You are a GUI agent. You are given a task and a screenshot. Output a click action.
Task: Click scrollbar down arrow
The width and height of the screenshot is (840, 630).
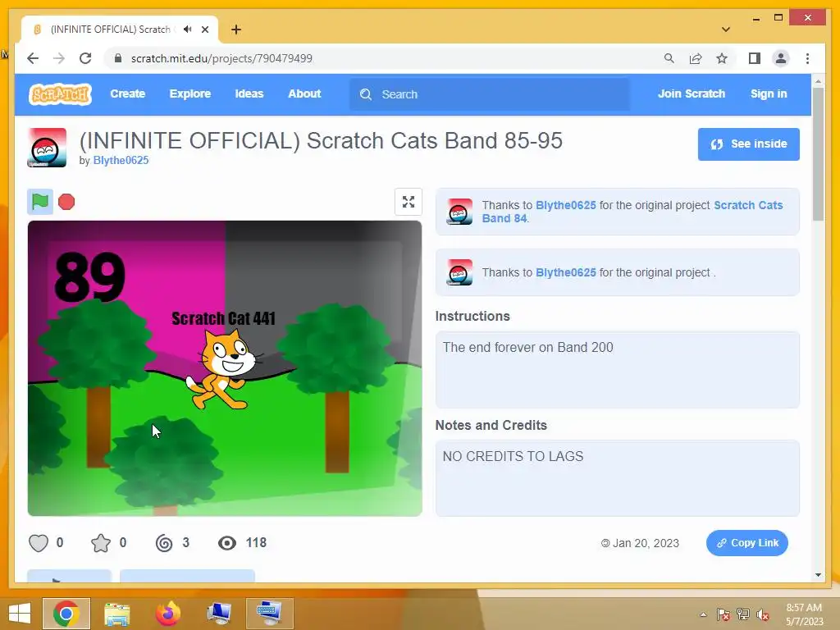[818, 575]
